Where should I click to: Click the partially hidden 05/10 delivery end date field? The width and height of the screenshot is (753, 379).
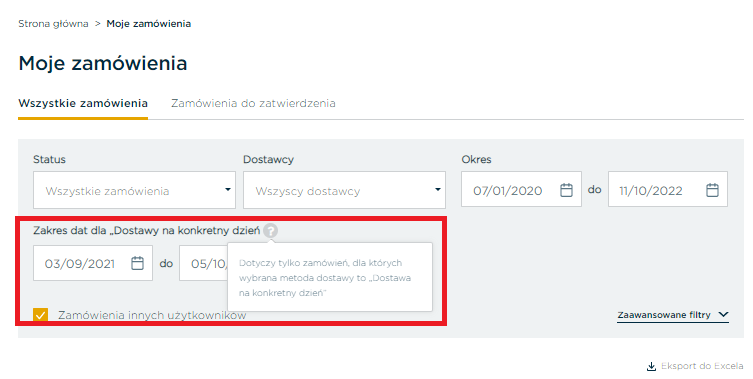[x=204, y=263]
